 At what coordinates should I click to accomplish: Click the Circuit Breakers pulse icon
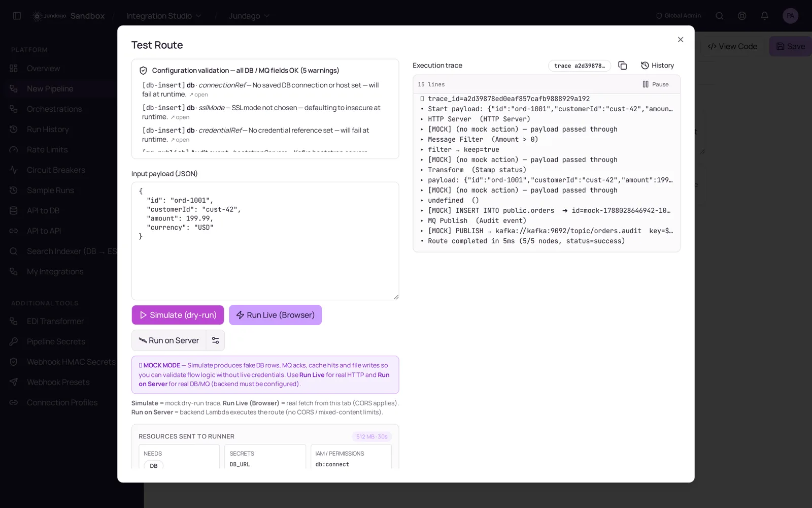click(14, 170)
